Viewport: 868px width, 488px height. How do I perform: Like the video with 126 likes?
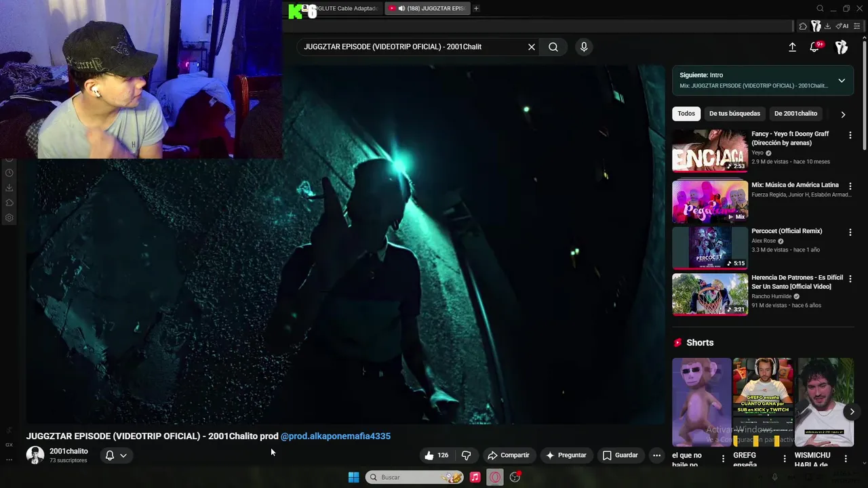pyautogui.click(x=437, y=455)
